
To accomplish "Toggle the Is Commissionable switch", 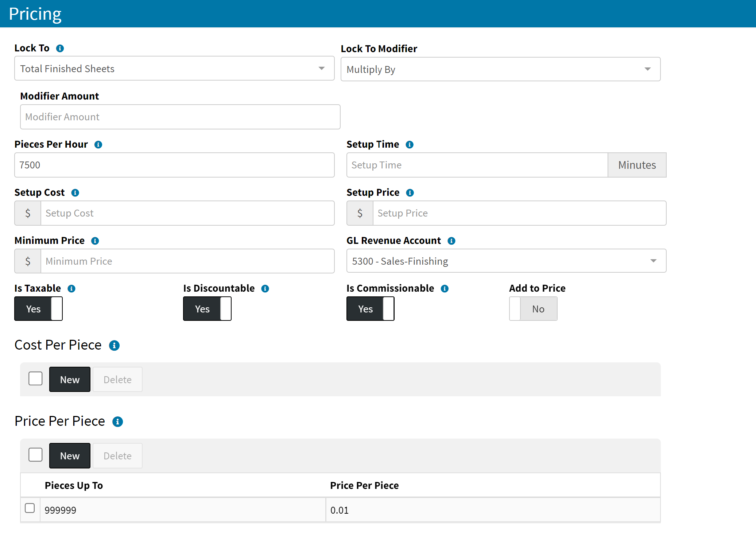I will pyautogui.click(x=370, y=308).
